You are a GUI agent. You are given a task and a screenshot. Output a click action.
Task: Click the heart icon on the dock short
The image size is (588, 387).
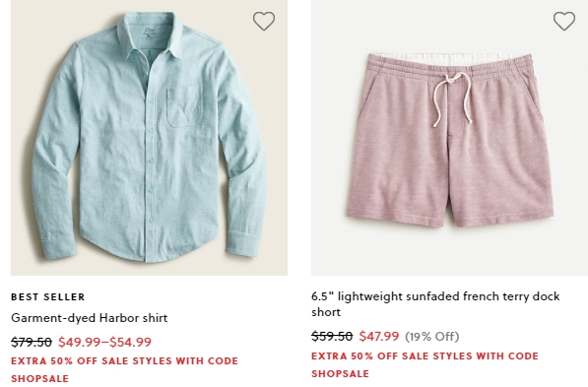coord(564,21)
